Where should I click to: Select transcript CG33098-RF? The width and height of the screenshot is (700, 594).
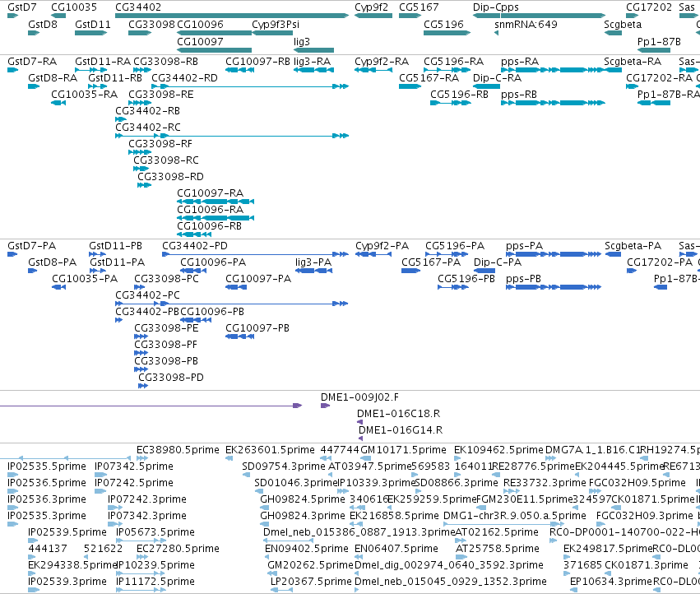click(x=160, y=144)
